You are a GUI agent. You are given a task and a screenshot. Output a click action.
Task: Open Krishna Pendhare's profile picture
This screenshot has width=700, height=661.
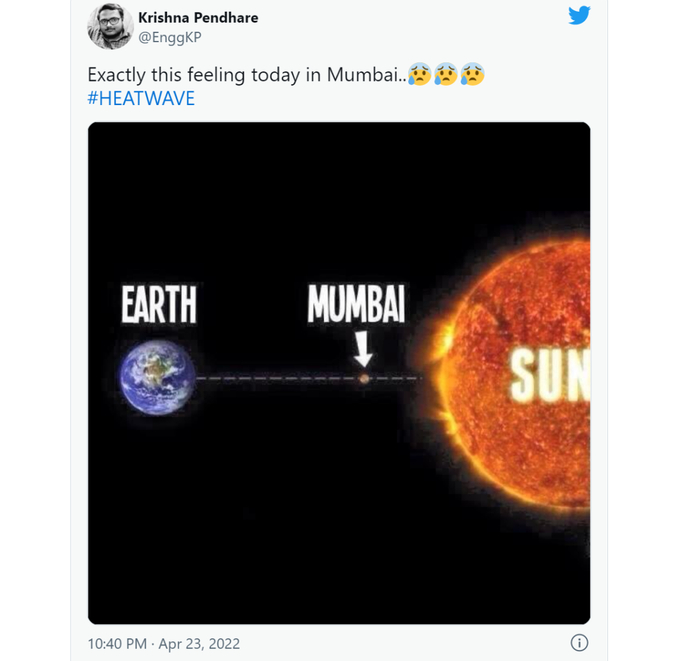pos(110,26)
